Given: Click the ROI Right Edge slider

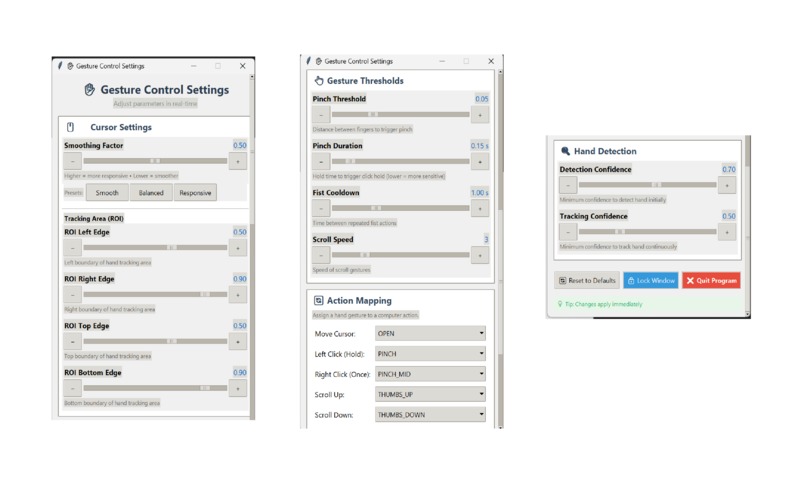Looking at the screenshot, I should (x=155, y=295).
